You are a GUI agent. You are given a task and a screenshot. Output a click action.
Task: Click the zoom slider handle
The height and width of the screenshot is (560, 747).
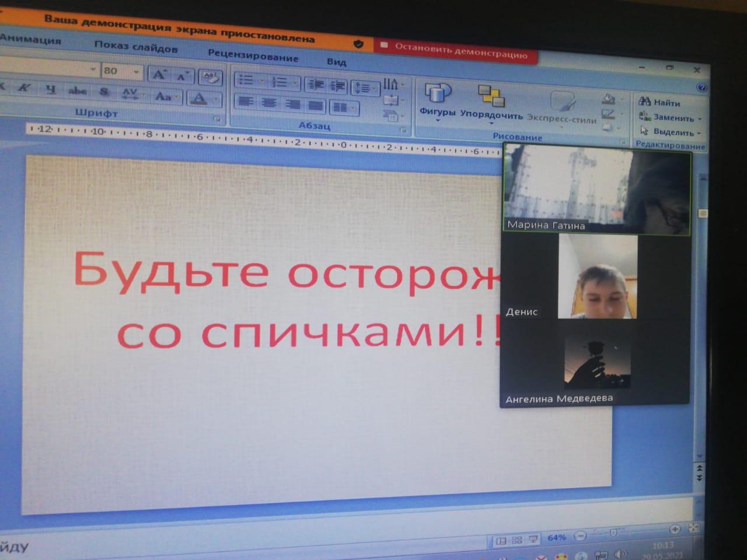click(x=613, y=533)
